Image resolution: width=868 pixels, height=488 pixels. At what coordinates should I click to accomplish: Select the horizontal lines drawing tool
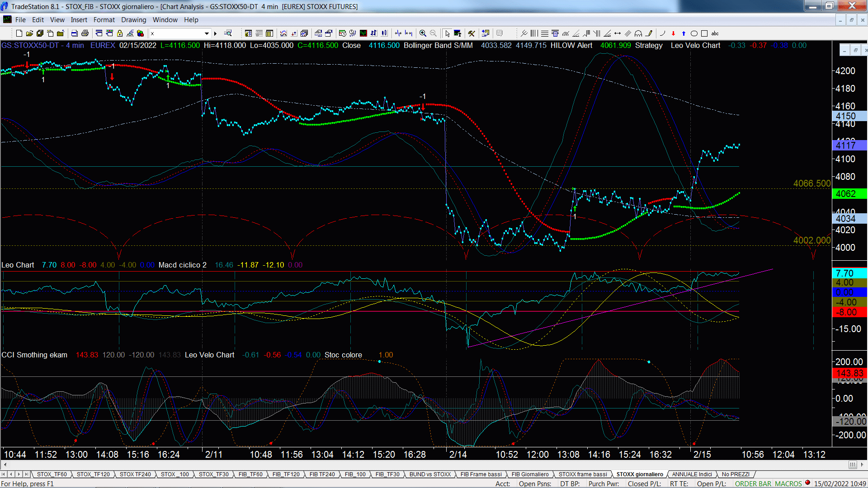tap(545, 33)
